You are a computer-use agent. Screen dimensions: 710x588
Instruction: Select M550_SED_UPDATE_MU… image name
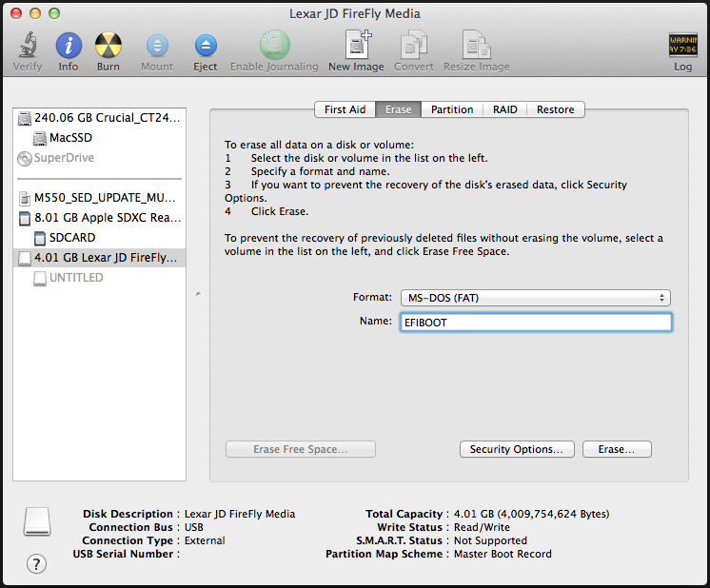105,198
